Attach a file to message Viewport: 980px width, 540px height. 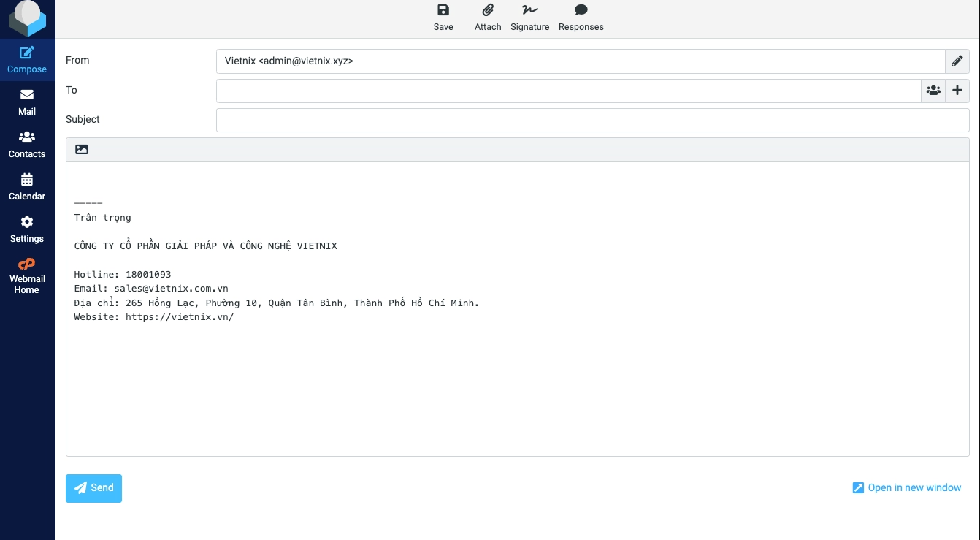pyautogui.click(x=488, y=18)
